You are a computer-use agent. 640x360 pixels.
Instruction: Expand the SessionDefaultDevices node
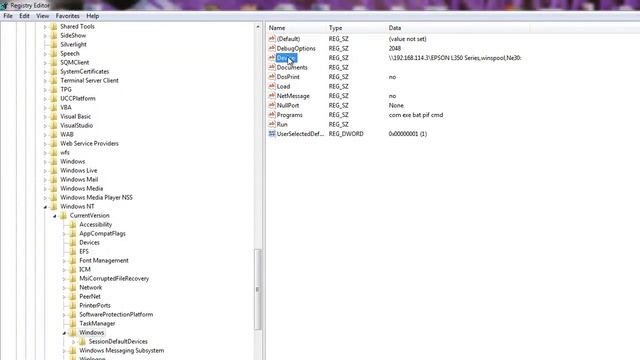pos(73,342)
